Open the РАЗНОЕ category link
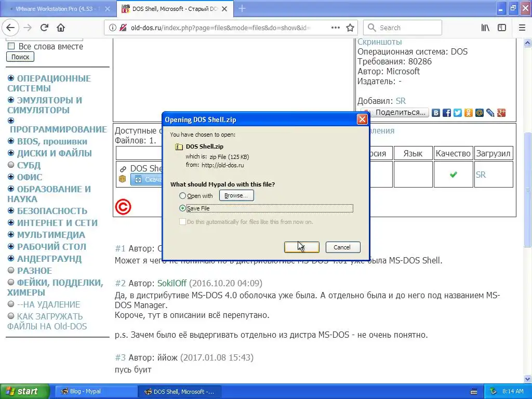532x399 pixels. [35, 271]
